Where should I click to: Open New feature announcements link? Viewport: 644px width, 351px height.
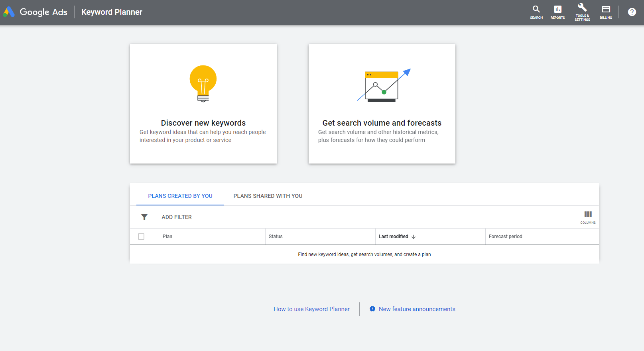pyautogui.click(x=417, y=309)
